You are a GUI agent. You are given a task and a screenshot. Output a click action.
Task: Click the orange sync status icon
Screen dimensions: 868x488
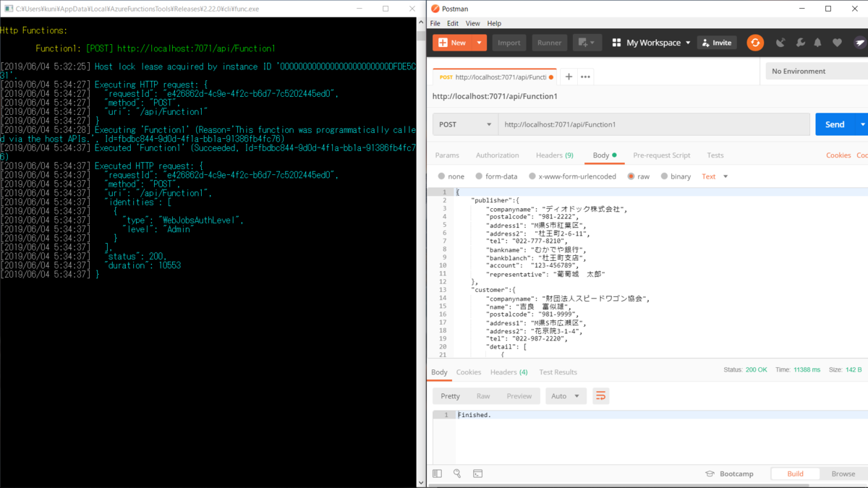pyautogui.click(x=755, y=43)
